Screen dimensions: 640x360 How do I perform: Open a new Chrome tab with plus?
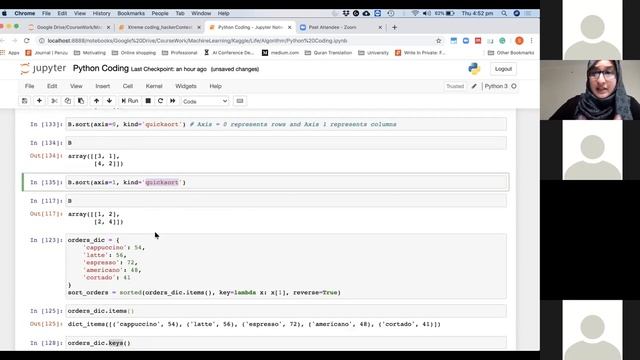pyautogui.click(x=394, y=27)
